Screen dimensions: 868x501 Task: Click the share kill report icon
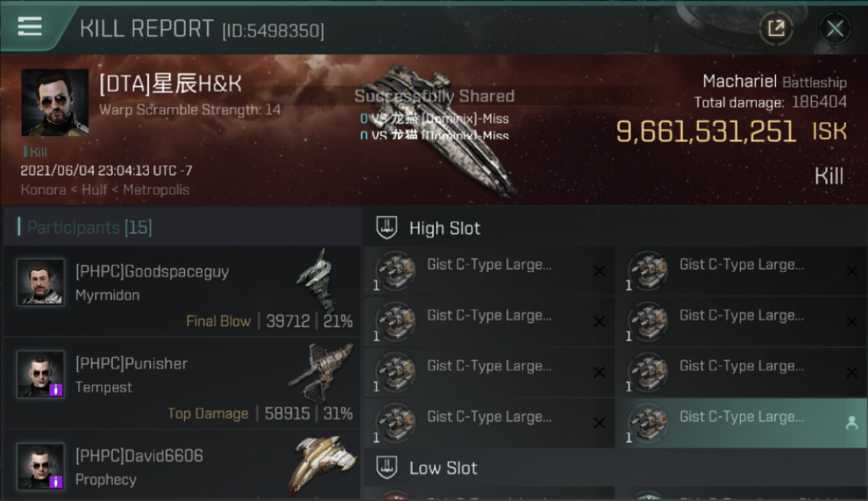(x=776, y=29)
